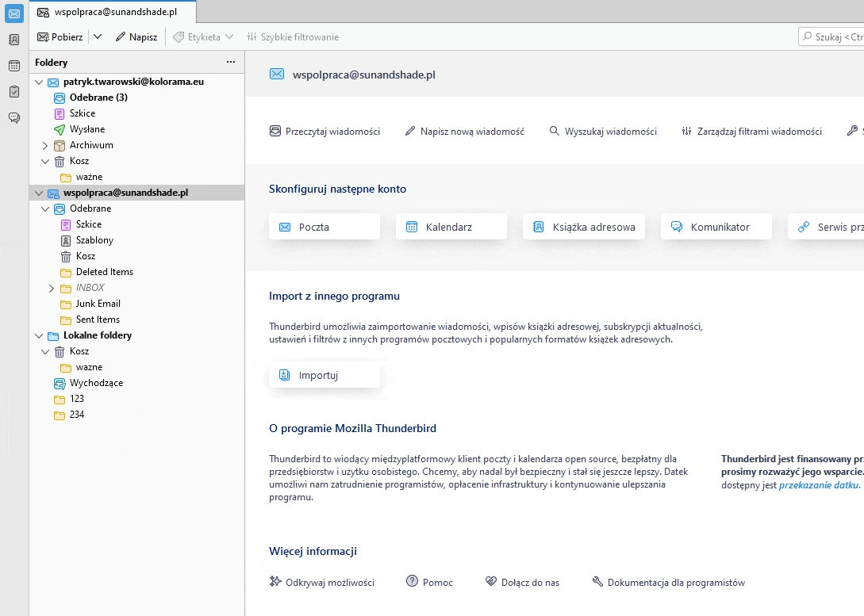Viewport: 864px width, 616px height.
Task: Open the Calendar sidebar icon
Action: tap(14, 66)
